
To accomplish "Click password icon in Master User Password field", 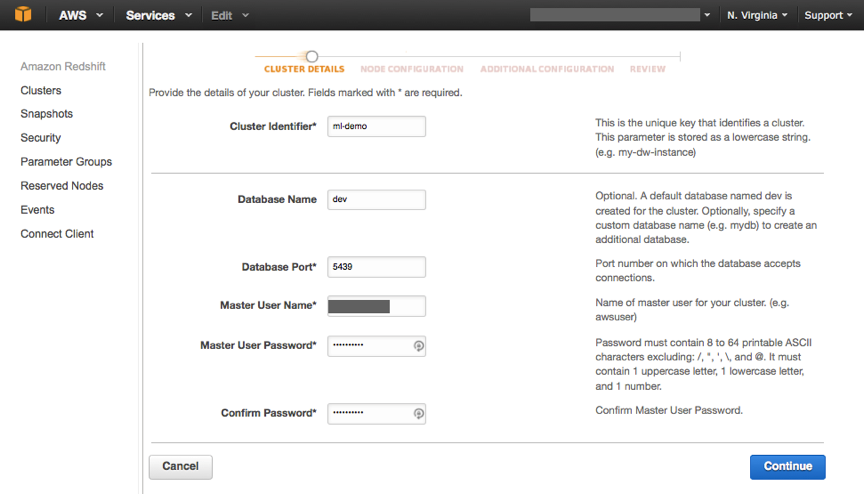I will tap(418, 346).
